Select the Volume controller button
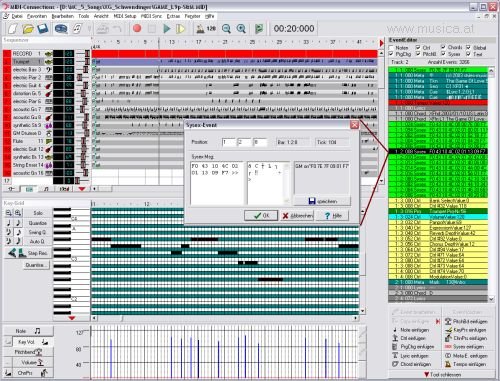Viewport: 500px width, 381px height. tap(32, 362)
